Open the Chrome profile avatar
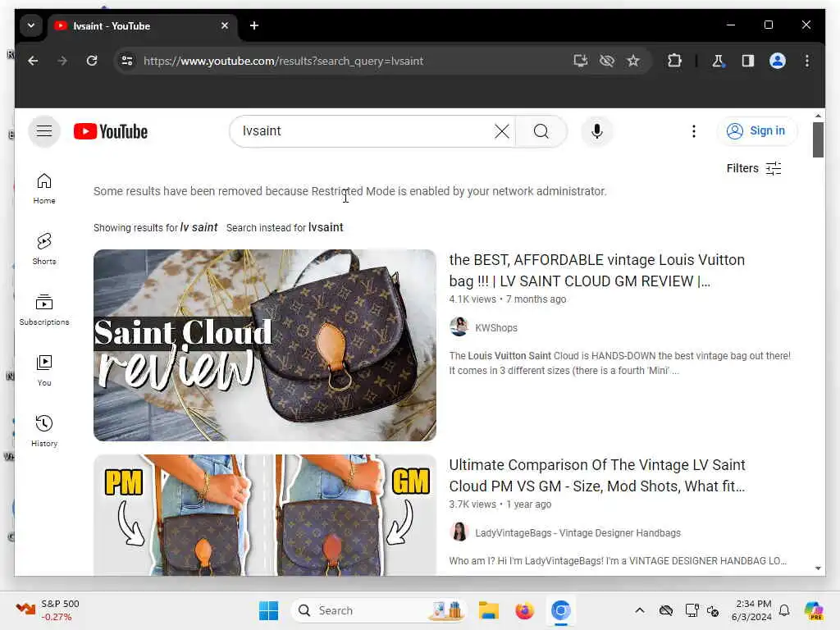The image size is (840, 630). (x=778, y=61)
